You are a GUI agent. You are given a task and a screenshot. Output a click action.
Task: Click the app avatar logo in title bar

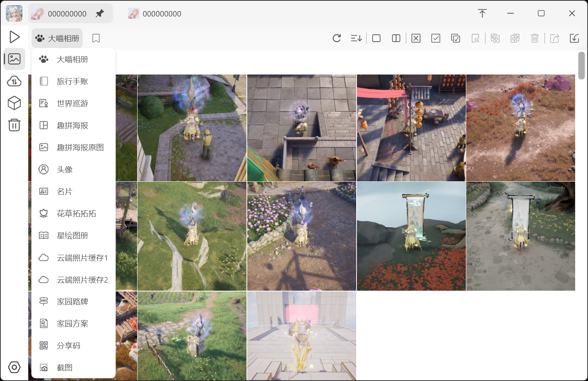[14, 14]
